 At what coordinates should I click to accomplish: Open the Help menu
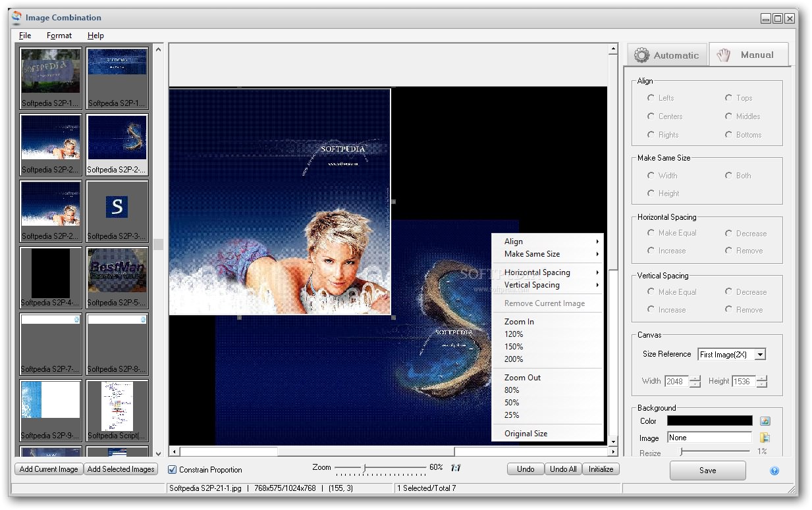coord(95,36)
